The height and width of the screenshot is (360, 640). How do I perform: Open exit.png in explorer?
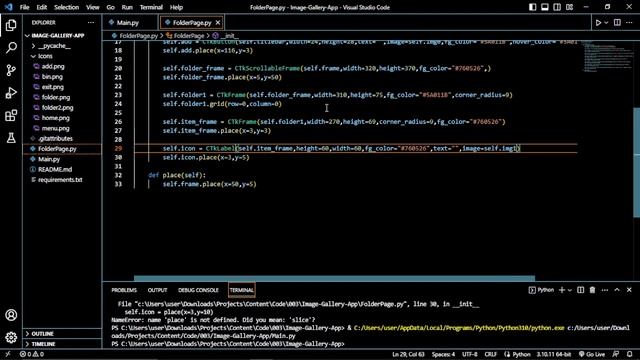[62, 87]
